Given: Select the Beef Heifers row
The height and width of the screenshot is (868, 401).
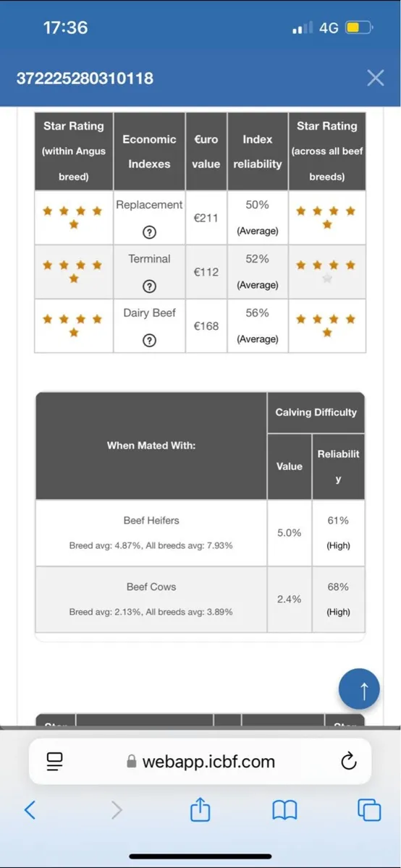Looking at the screenshot, I should (x=200, y=533).
